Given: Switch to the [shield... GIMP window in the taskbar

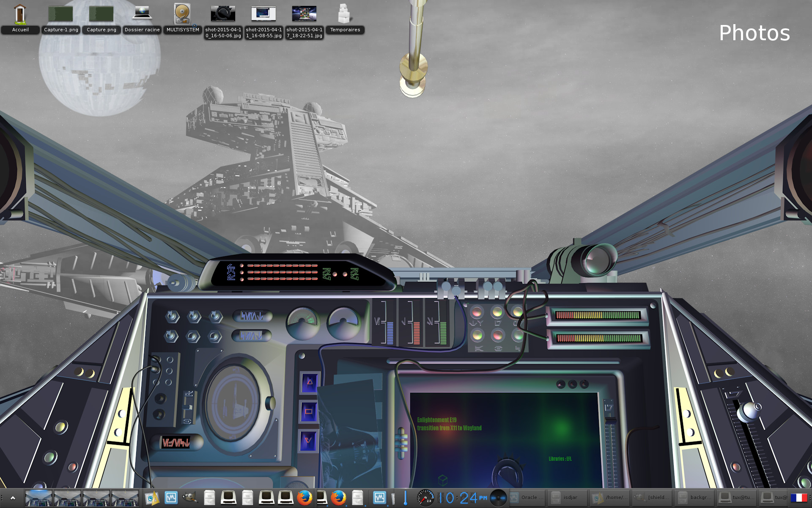Looking at the screenshot, I should [x=652, y=498].
